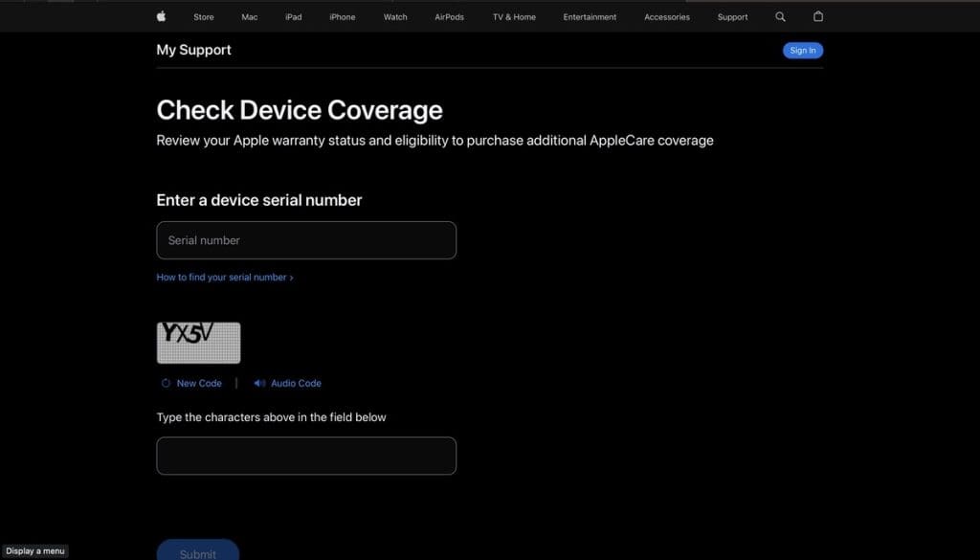Click the empty characters entry field
The width and height of the screenshot is (980, 560).
coord(306,456)
